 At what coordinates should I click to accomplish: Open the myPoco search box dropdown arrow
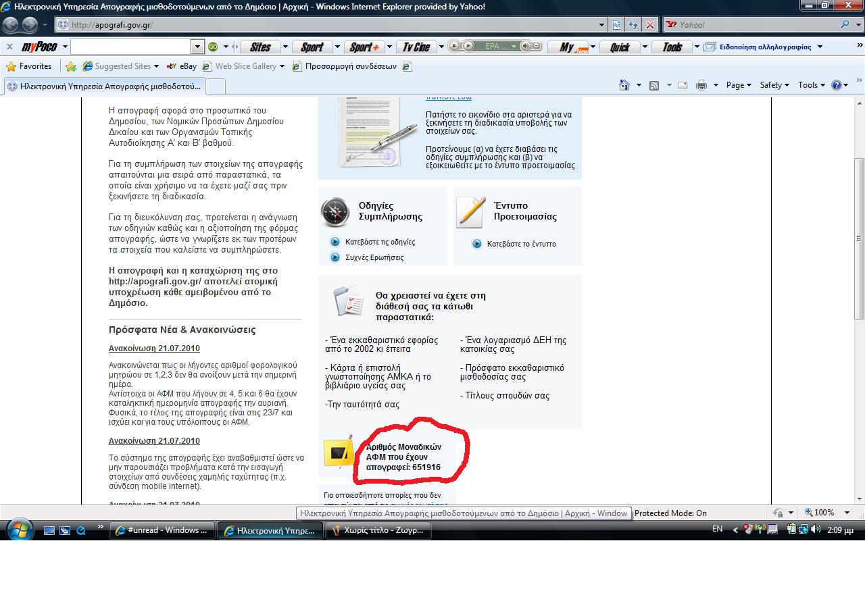point(197,47)
